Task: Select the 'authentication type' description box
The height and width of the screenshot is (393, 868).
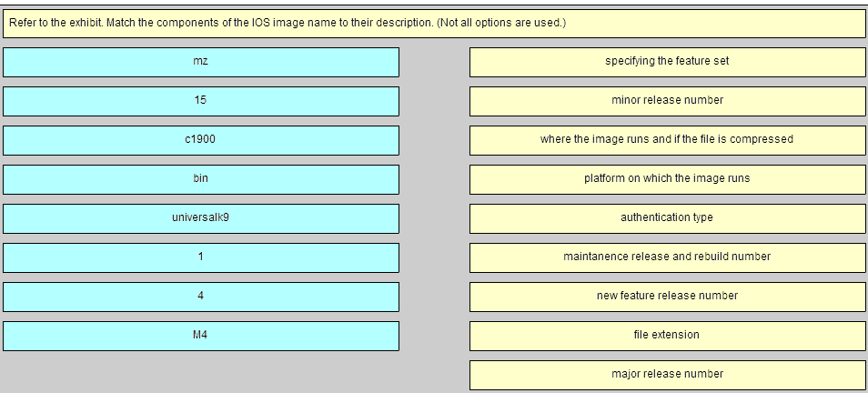Action: coord(667,218)
